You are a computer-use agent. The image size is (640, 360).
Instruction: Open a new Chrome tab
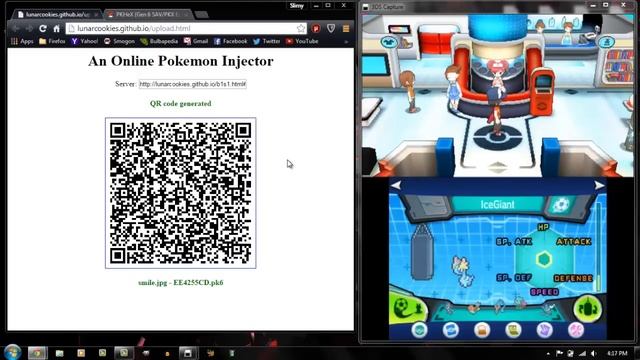click(x=201, y=15)
